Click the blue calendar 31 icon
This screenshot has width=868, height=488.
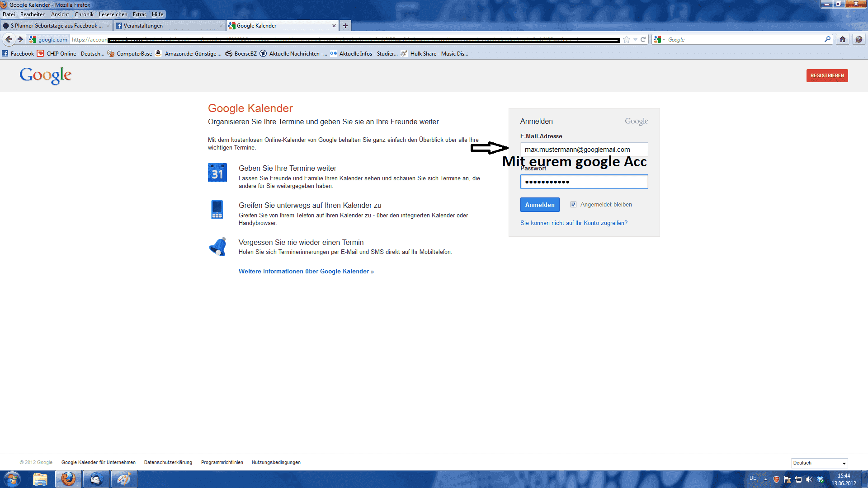(x=217, y=173)
